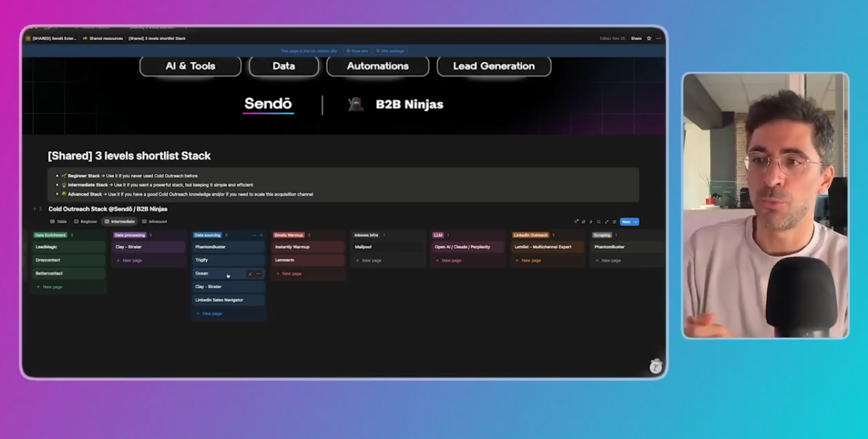Add New page under Data processing
Screen dimensions: 868x439
(149, 260)
